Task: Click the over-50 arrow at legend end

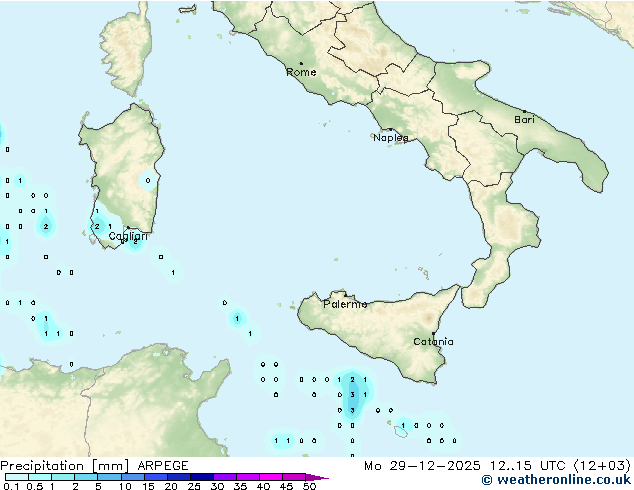Action: click(x=316, y=477)
